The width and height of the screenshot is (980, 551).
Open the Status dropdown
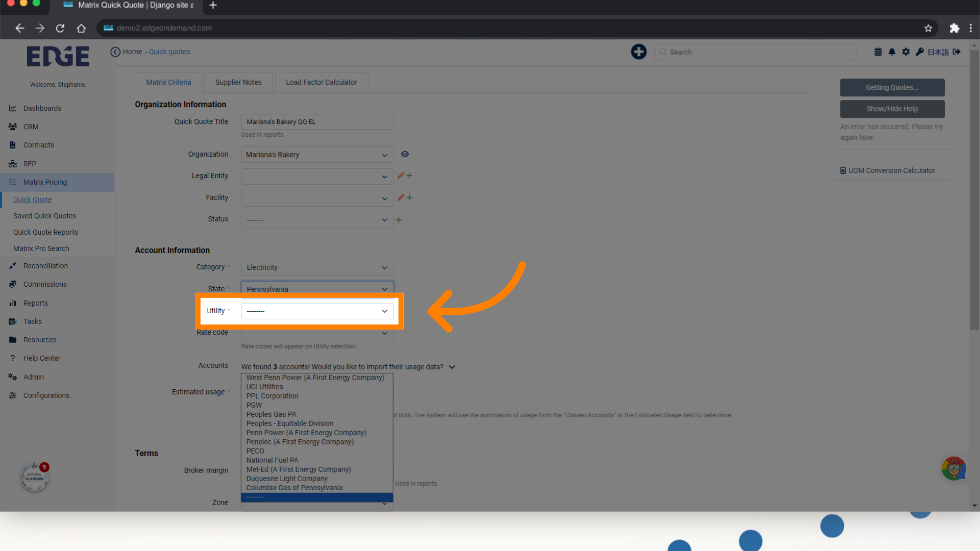click(317, 220)
